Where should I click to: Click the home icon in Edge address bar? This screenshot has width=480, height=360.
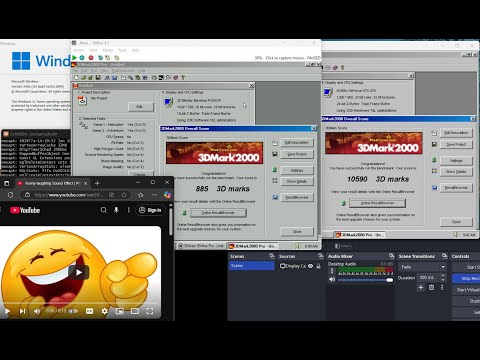[27, 195]
